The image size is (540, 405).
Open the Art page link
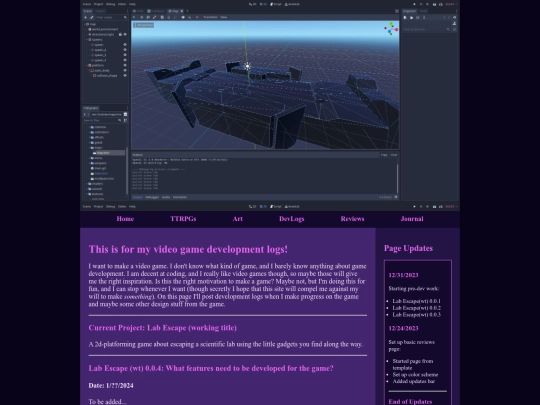click(238, 219)
